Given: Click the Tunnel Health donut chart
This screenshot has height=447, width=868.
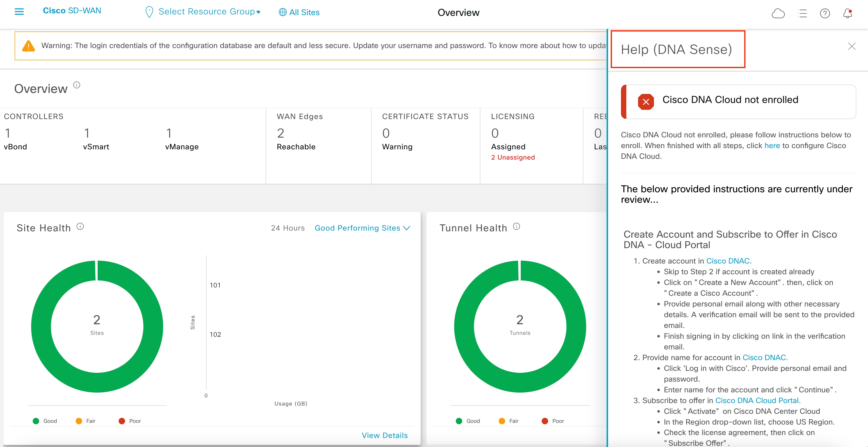Looking at the screenshot, I should pos(520,326).
